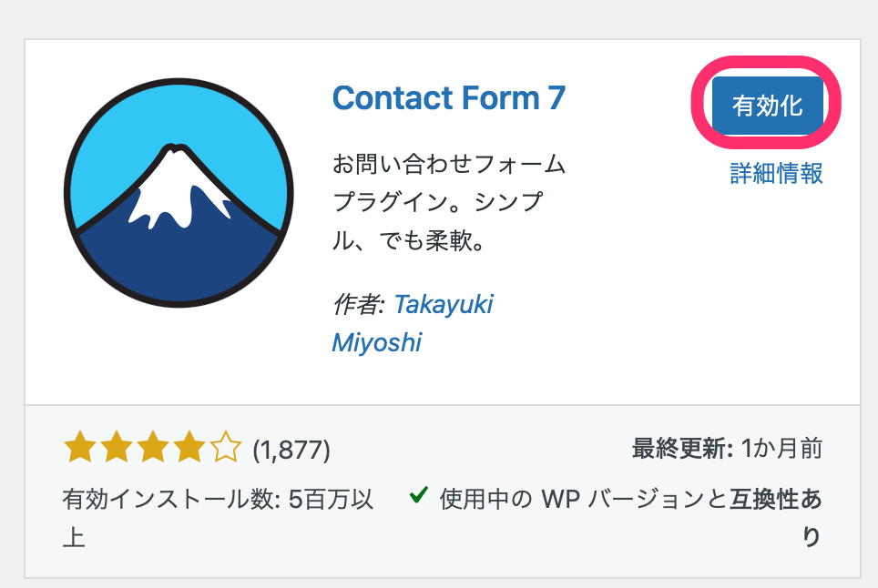Click the empty fifth rating star
Viewport: 878px width, 588px height.
coord(225,448)
